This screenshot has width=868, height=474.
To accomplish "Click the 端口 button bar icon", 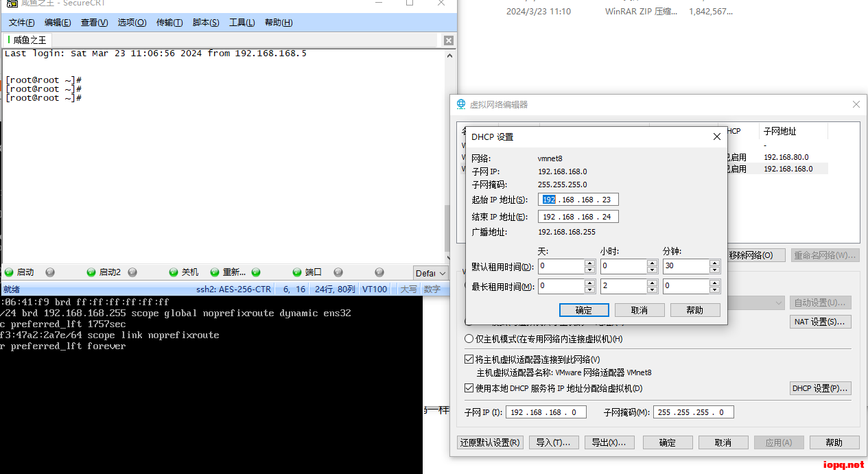I will pyautogui.click(x=297, y=272).
